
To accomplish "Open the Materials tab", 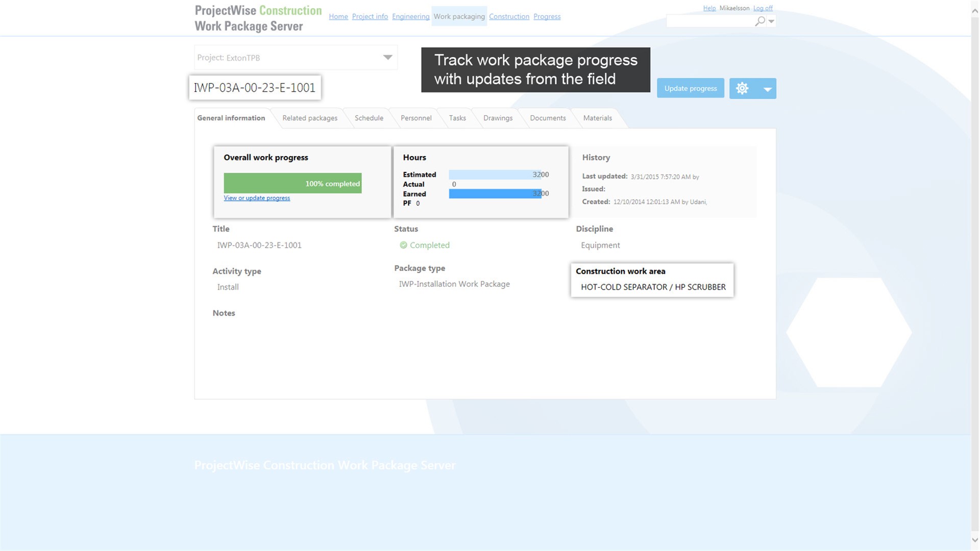I will [x=597, y=118].
